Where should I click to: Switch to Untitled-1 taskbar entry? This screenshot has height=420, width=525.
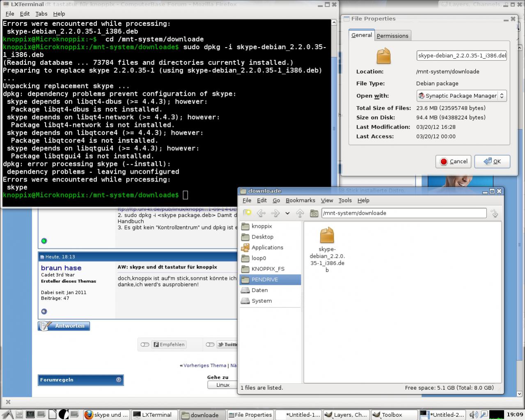click(298, 415)
